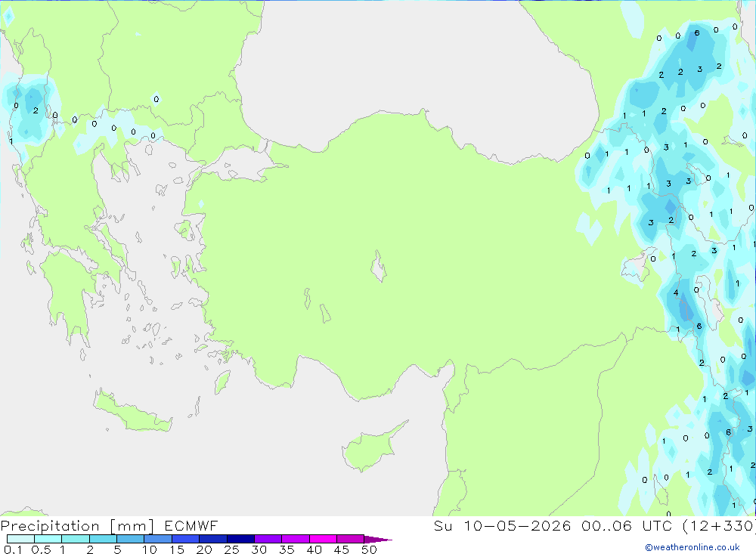The width and height of the screenshot is (756, 554).
Task: Open the weatheronline.co.uk copyright link
Action: tap(692, 547)
